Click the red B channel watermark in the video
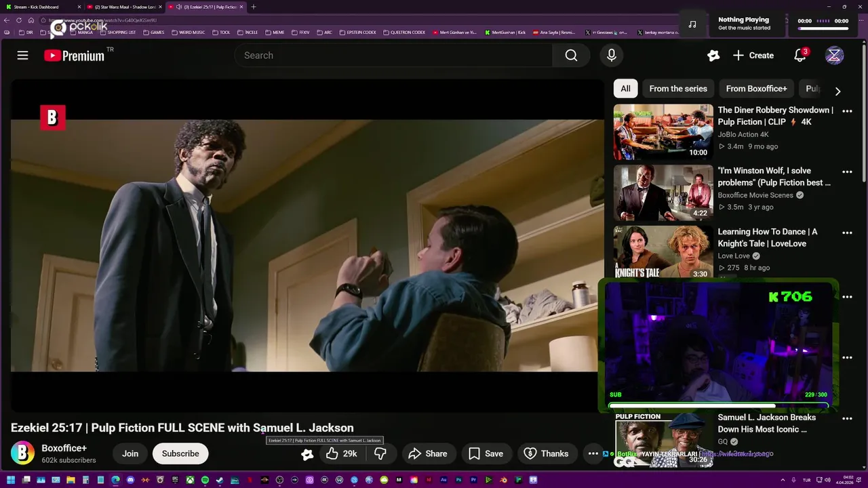This screenshot has height=488, width=868. point(52,118)
